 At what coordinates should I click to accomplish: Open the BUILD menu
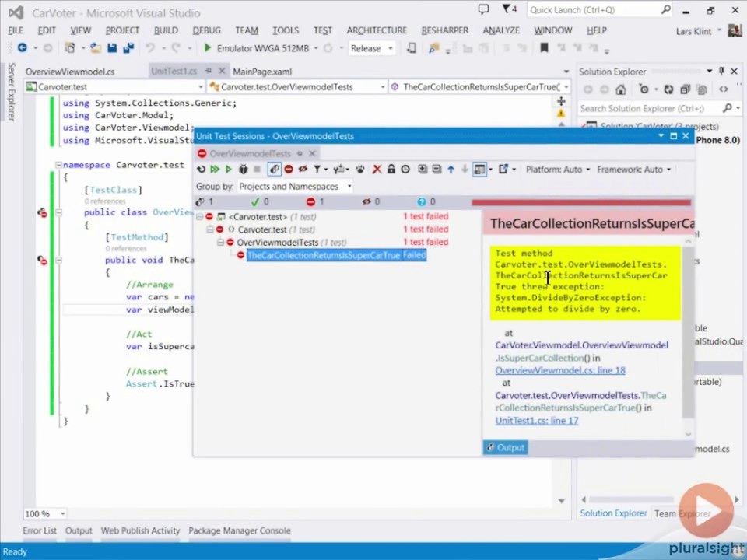166,30
